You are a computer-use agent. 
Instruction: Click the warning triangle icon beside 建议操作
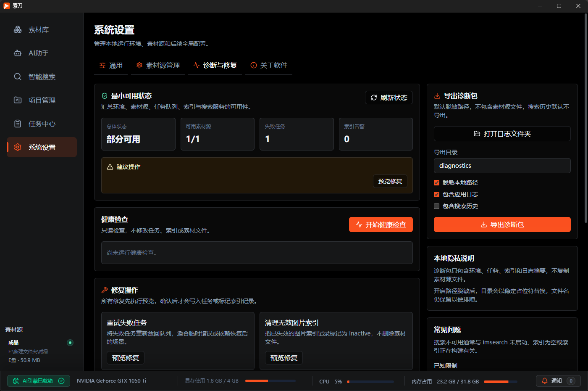pos(110,167)
